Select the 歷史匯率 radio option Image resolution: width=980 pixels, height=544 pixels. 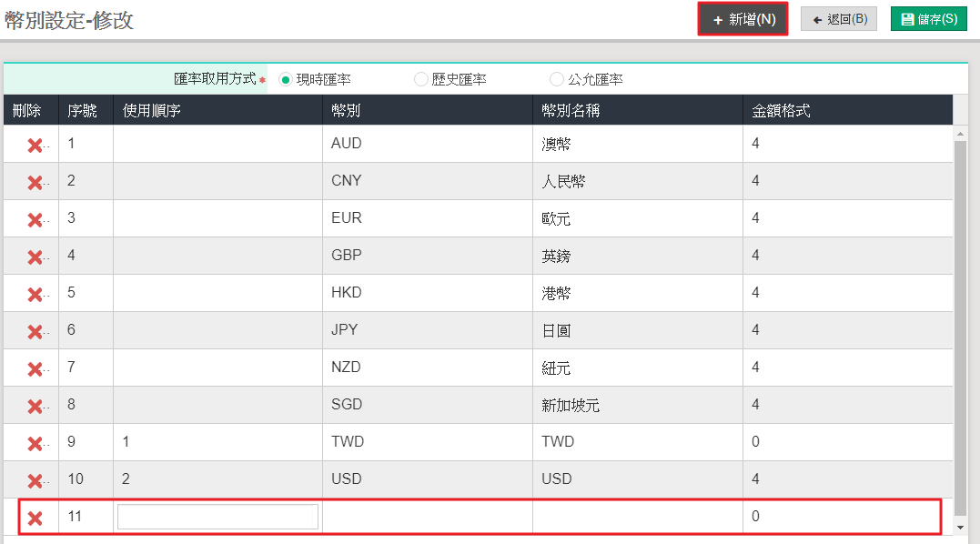(421, 79)
